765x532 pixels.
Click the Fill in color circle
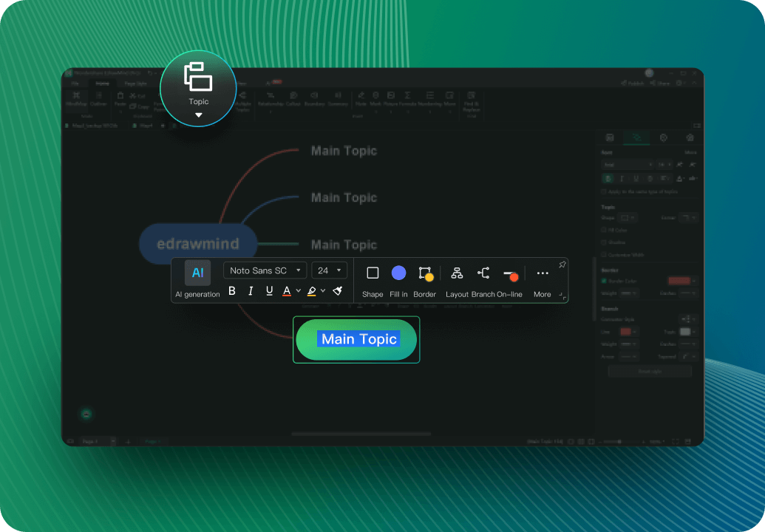(x=398, y=273)
